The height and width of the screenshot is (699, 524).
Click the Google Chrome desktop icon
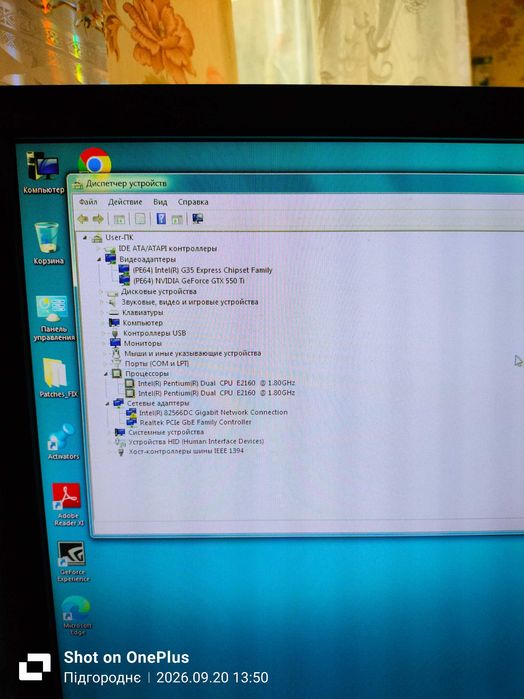pyautogui.click(x=94, y=160)
